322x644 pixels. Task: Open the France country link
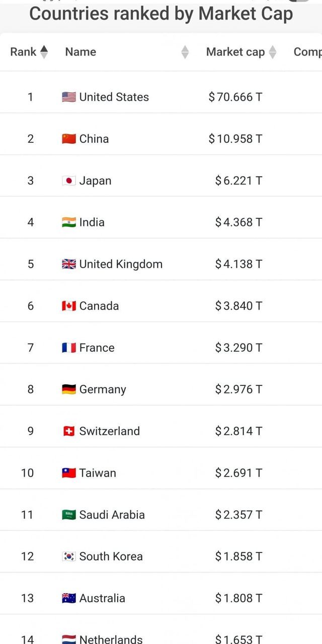point(97,348)
